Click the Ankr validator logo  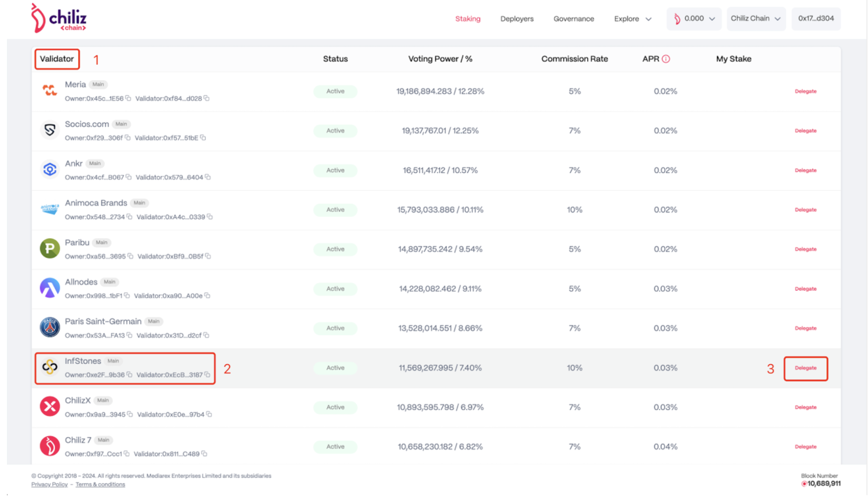50,169
